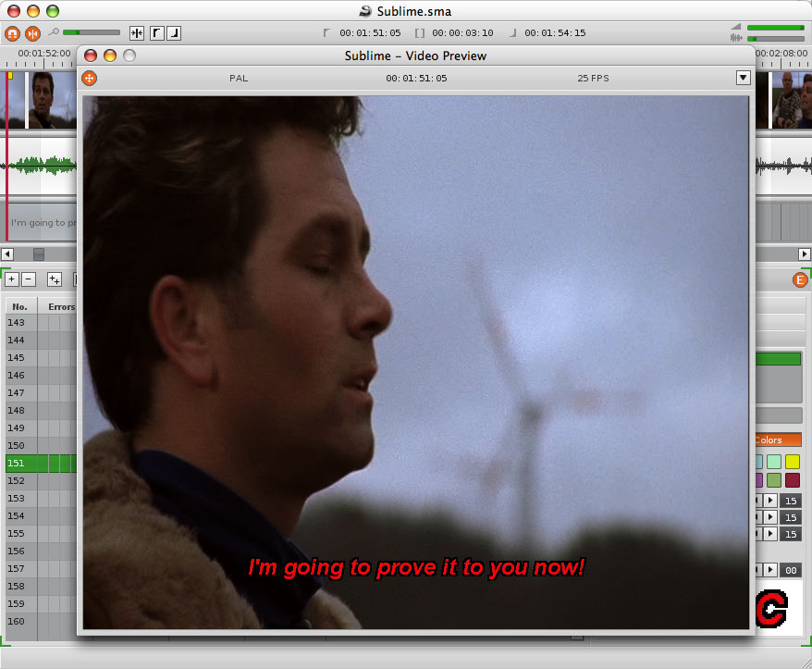Increase the third 15 value stepper
This screenshot has width=812, height=669.
point(770,533)
